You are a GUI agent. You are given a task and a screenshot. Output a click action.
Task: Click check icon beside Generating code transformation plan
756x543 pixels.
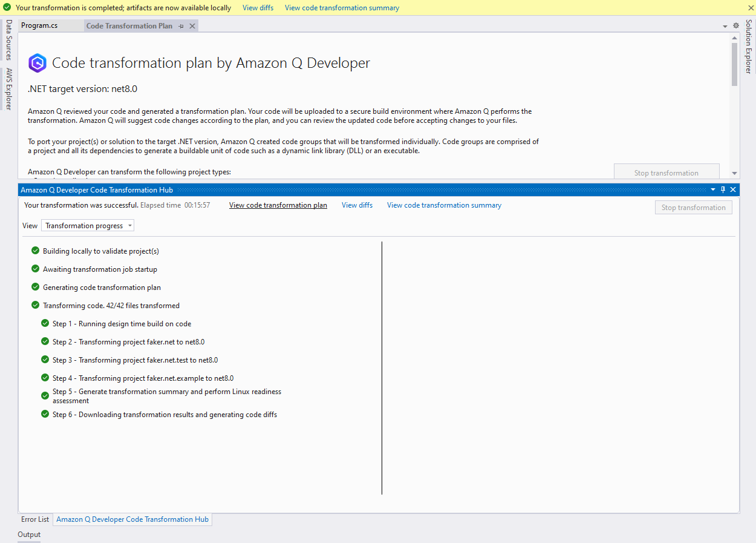(35, 287)
